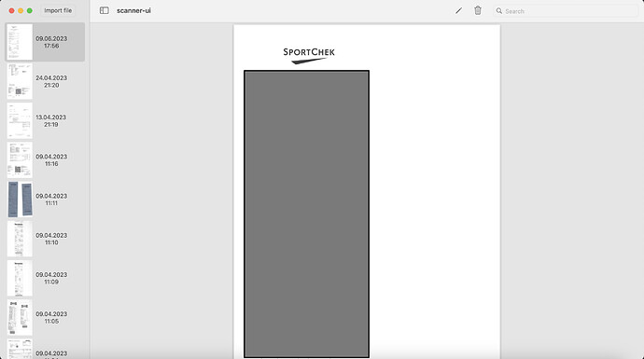The image size is (644, 359).
Task: Click the trash delete icon
Action: point(478,10)
